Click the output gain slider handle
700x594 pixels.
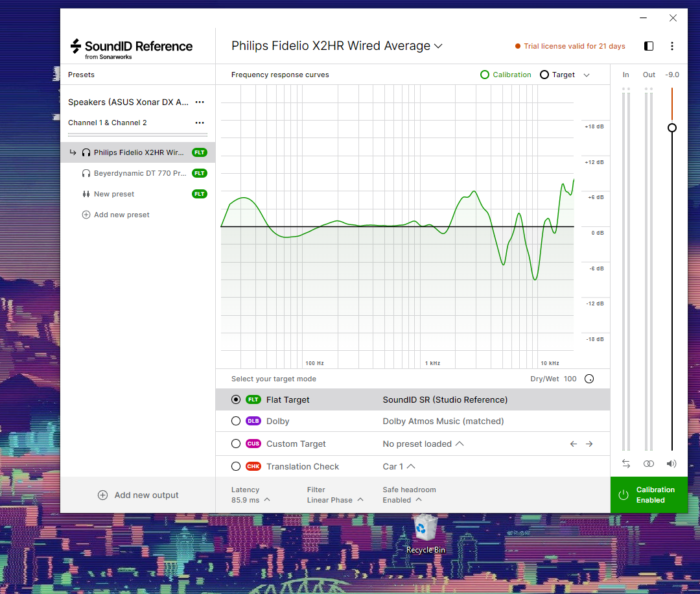click(672, 128)
